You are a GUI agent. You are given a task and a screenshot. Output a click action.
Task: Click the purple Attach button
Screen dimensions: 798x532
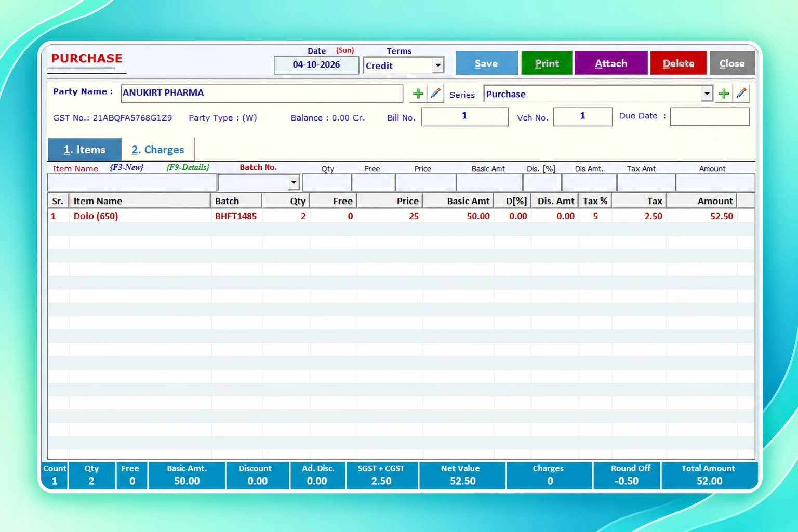tap(611, 63)
